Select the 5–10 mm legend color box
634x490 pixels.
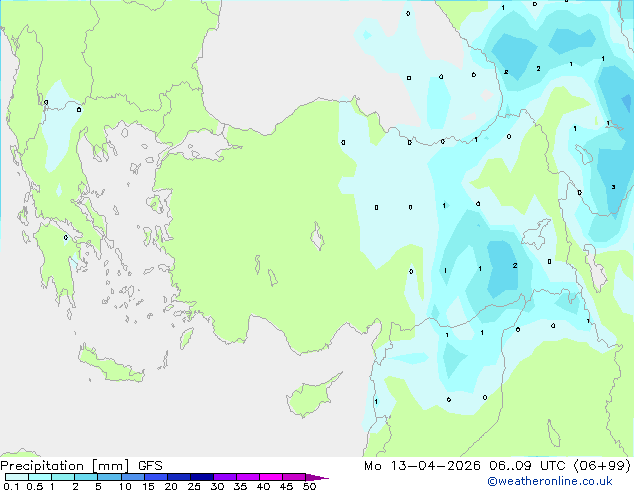(x=109, y=477)
